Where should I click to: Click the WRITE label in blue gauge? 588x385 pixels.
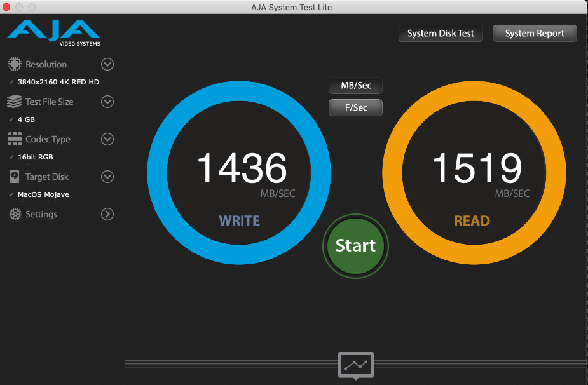[x=239, y=220]
